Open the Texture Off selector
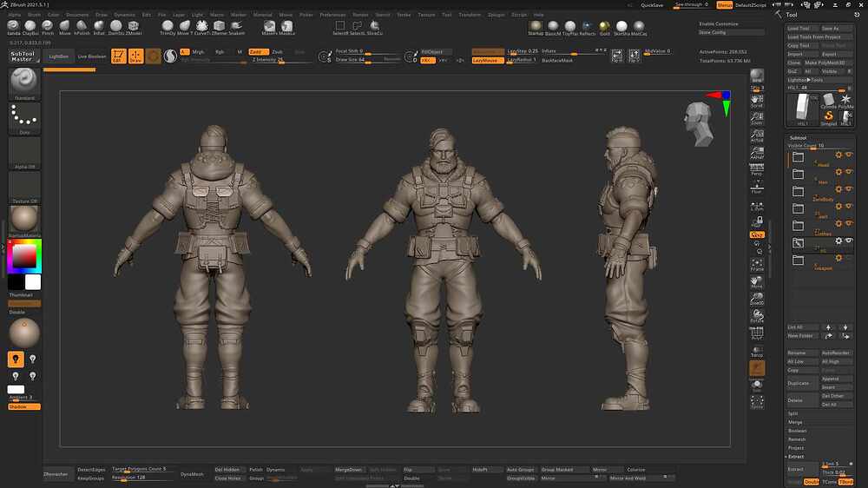Image resolution: width=868 pixels, height=488 pixels. pos(24,188)
